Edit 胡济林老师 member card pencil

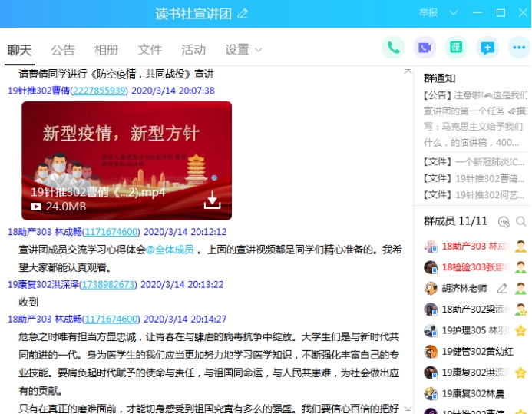[503, 289]
